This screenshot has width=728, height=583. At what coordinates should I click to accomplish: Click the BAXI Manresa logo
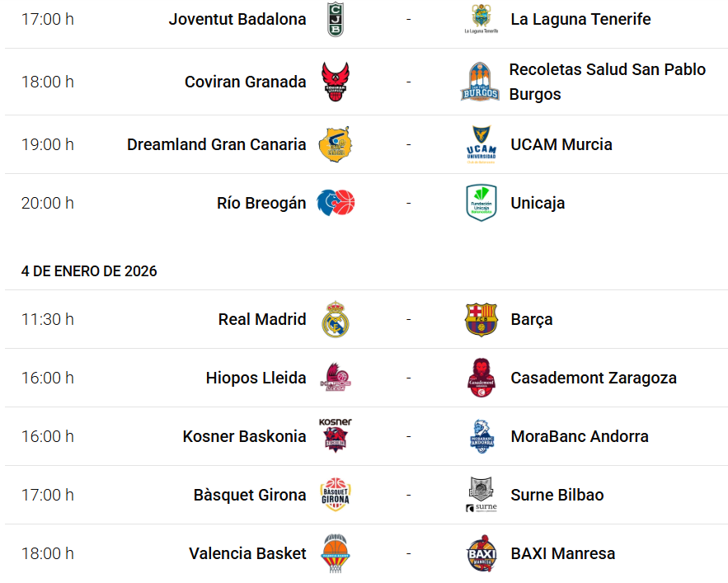tap(481, 553)
